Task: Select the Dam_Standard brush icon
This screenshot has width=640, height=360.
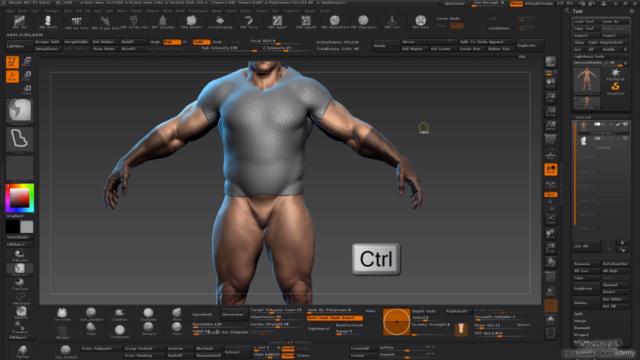Action: pyautogui.click(x=91, y=314)
